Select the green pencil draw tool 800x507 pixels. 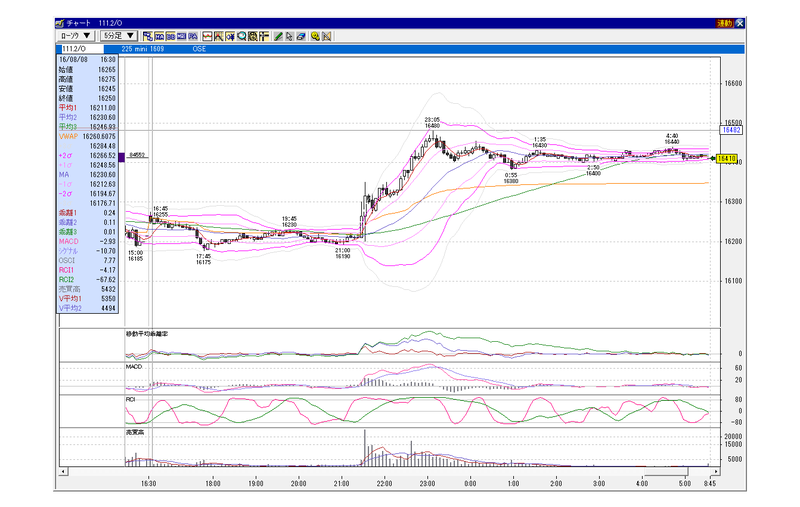(278, 36)
